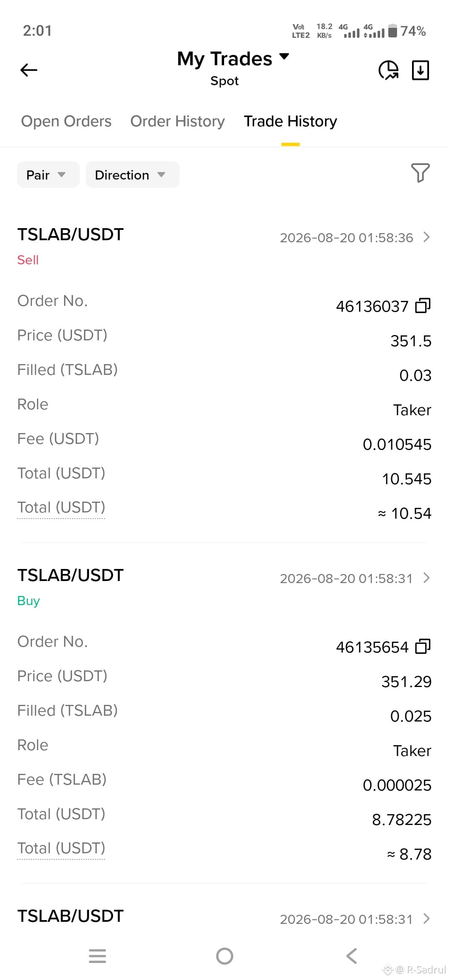Open details chevron for 01:58:36 trade

[x=426, y=237]
